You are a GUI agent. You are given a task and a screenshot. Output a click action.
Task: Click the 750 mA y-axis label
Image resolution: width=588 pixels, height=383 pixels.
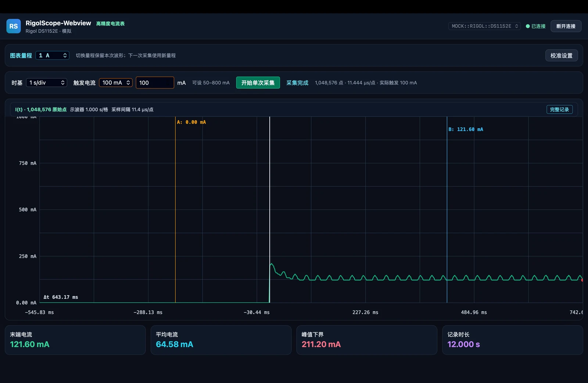point(28,163)
